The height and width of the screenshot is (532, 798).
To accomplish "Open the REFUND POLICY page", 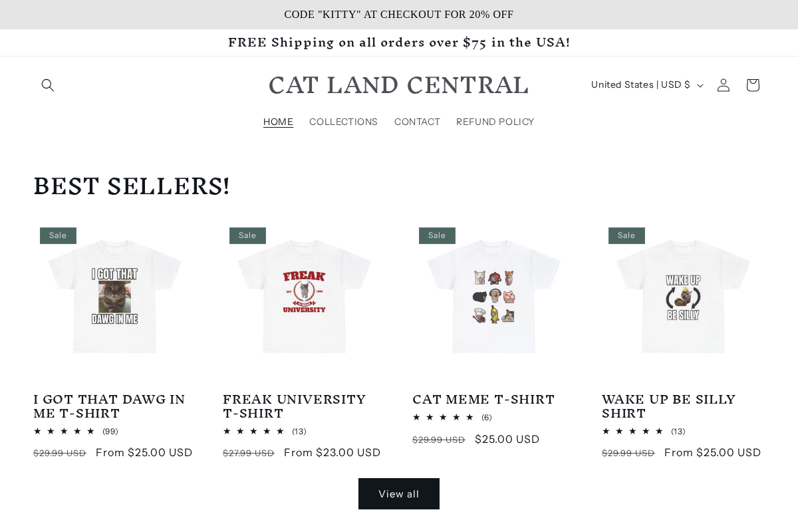I will [495, 122].
